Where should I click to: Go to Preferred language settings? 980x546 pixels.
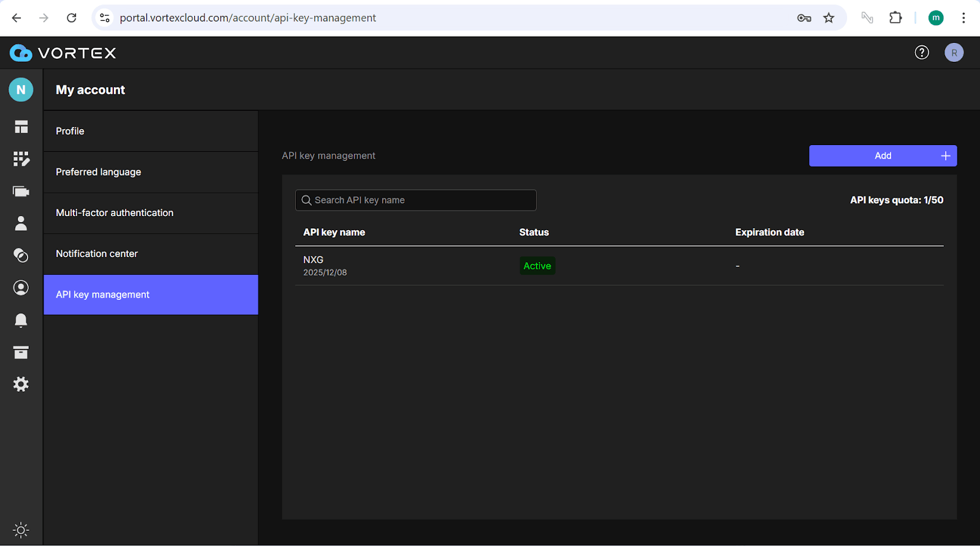(x=151, y=172)
